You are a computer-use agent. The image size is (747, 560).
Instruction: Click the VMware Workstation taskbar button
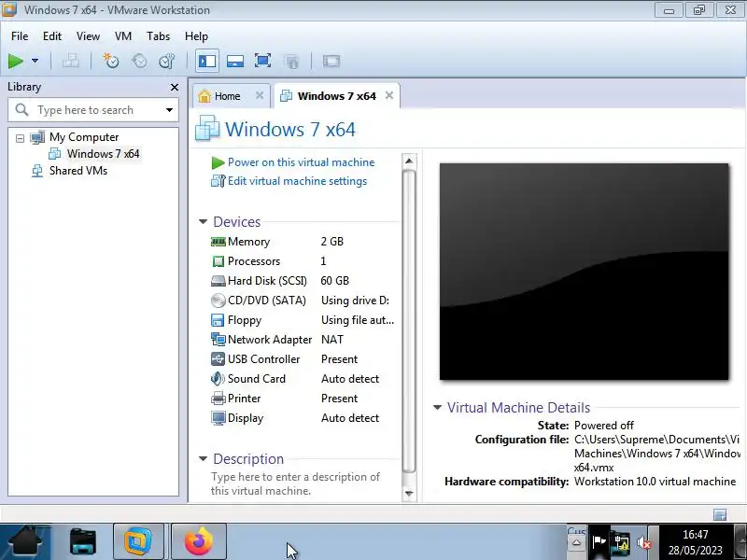tap(138, 542)
